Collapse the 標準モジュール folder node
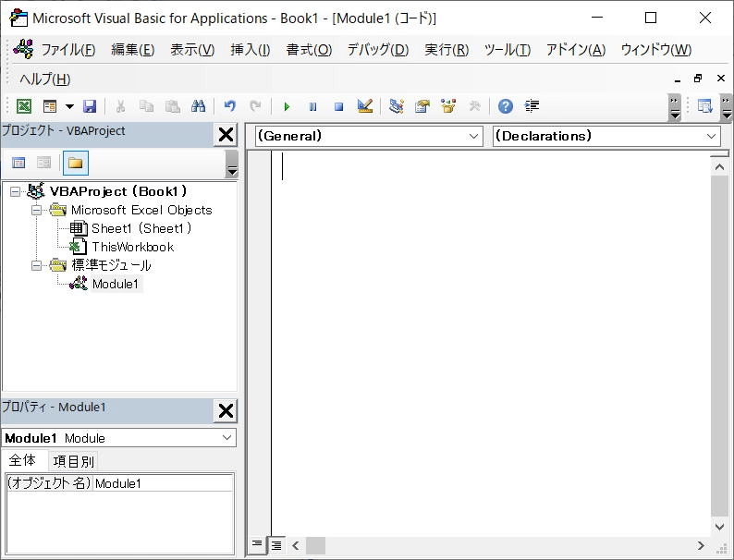 coord(36,266)
